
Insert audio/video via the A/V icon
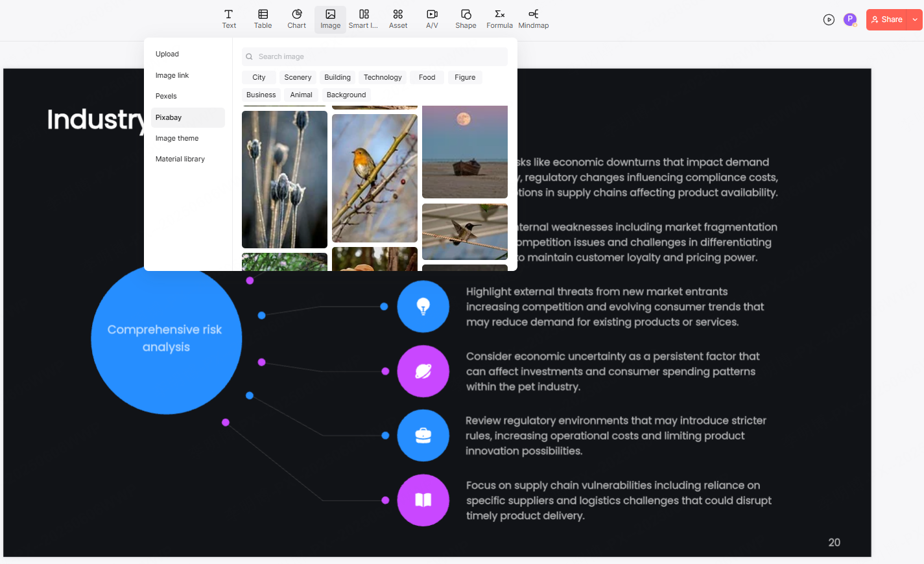pyautogui.click(x=432, y=19)
